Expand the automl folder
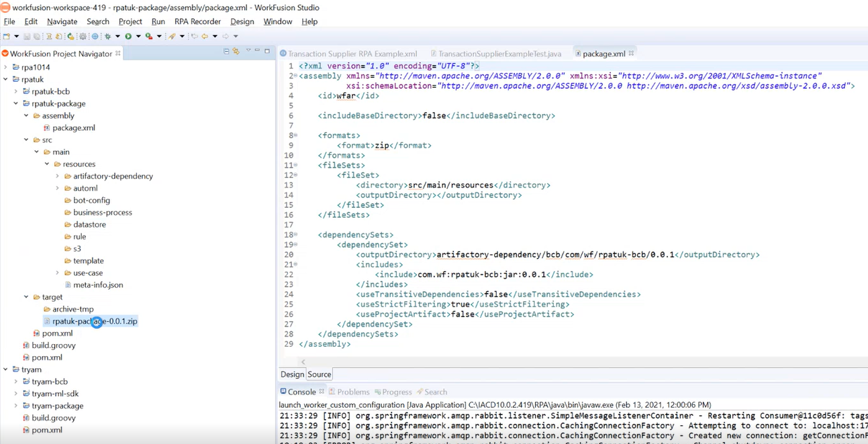 pos(58,188)
